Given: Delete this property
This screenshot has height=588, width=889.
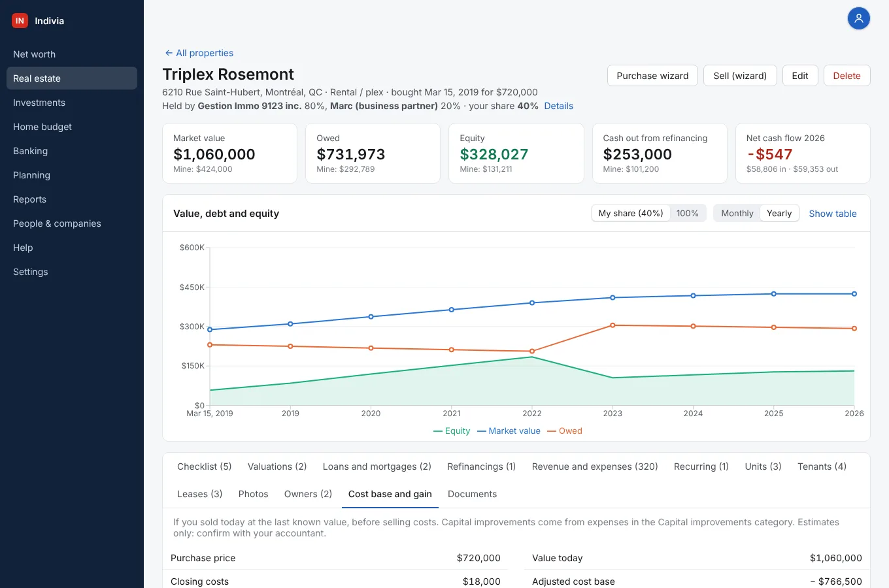Looking at the screenshot, I should coord(847,76).
